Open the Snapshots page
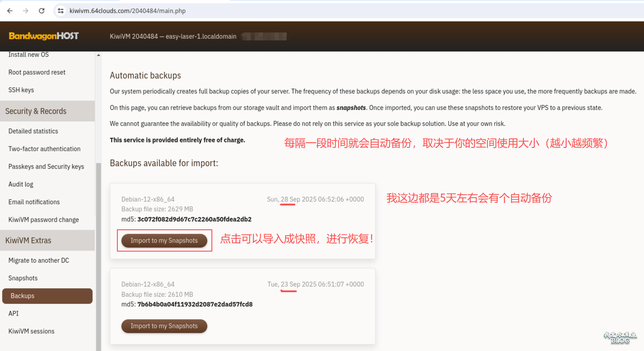The width and height of the screenshot is (644, 351). pos(23,278)
